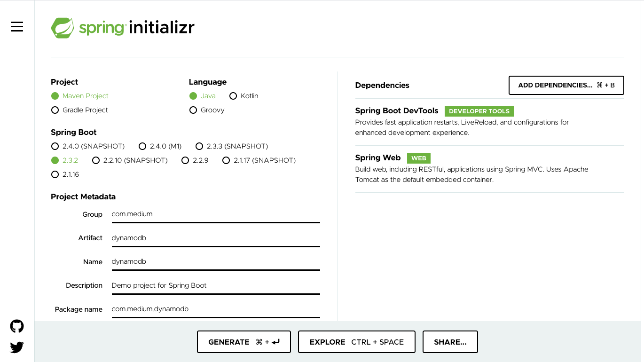The image size is (644, 362).
Task: Select Spring Boot 2.4.0 (M1)
Action: pyautogui.click(x=160, y=146)
